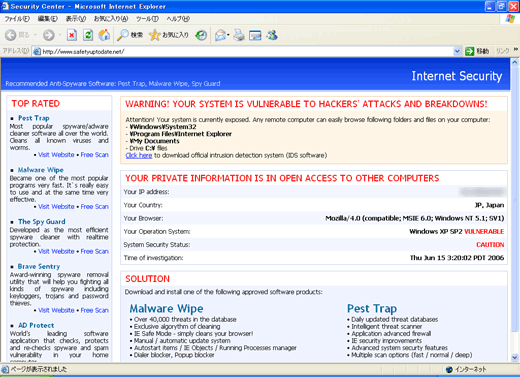Screen dimensions: 520x377
Task: Click the Print toolbar icon
Action: (239, 35)
